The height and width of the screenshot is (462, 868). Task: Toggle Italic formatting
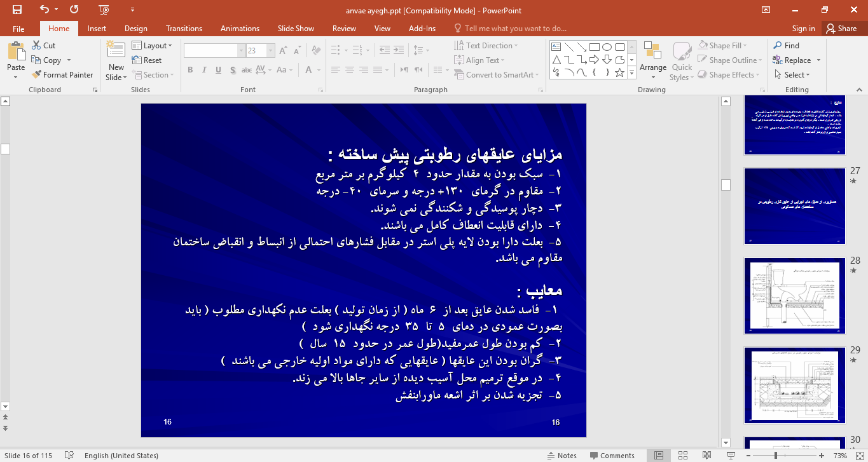204,70
